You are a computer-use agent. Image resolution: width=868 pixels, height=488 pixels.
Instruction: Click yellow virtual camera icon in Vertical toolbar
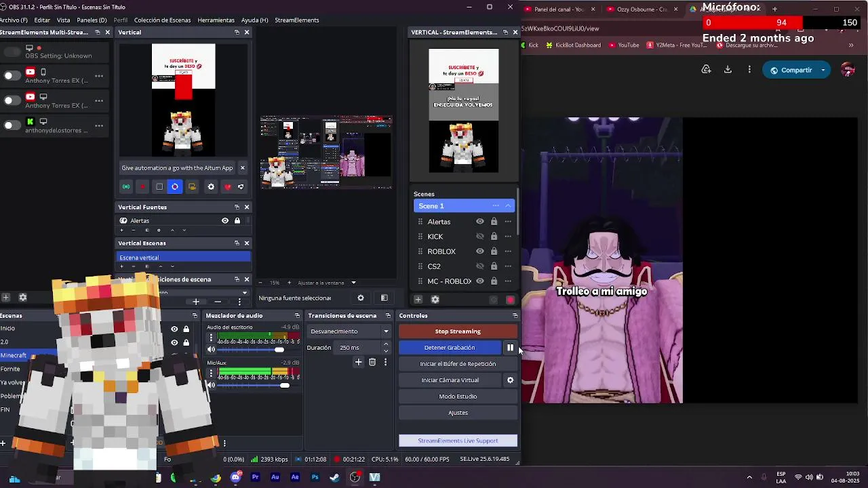pos(192,187)
